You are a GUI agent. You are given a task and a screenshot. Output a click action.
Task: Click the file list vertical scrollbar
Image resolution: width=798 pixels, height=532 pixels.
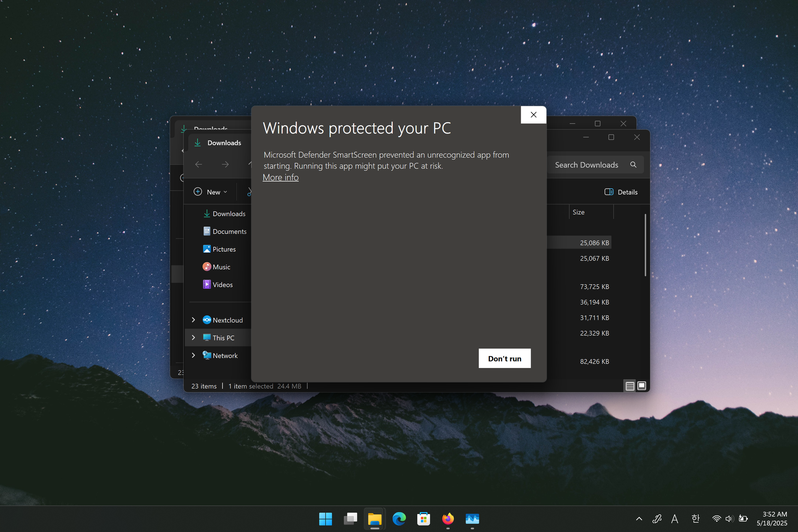tap(645, 245)
